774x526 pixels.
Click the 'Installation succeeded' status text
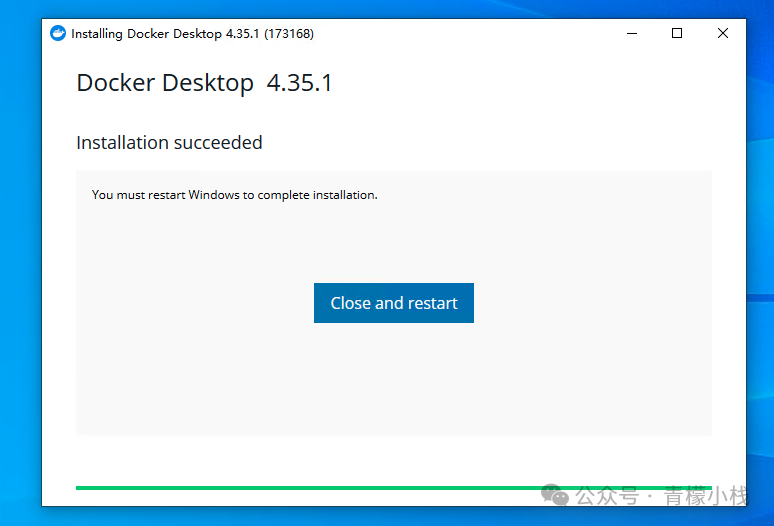[x=169, y=143]
